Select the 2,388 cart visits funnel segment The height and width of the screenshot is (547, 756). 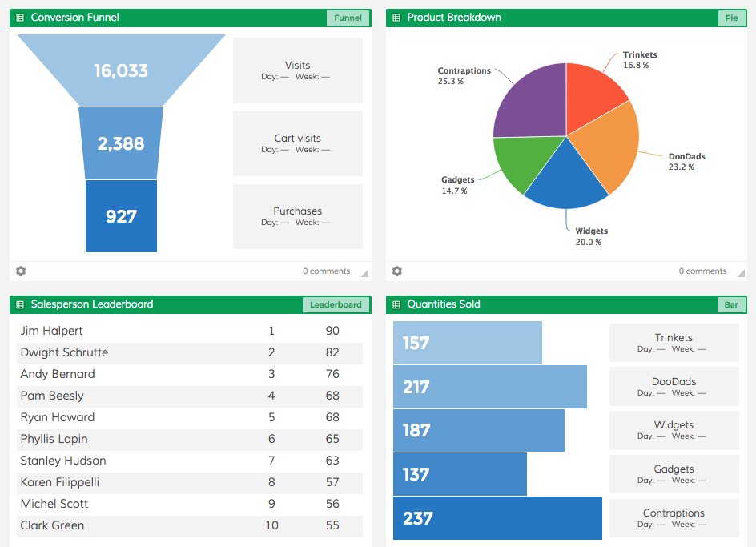(121, 143)
